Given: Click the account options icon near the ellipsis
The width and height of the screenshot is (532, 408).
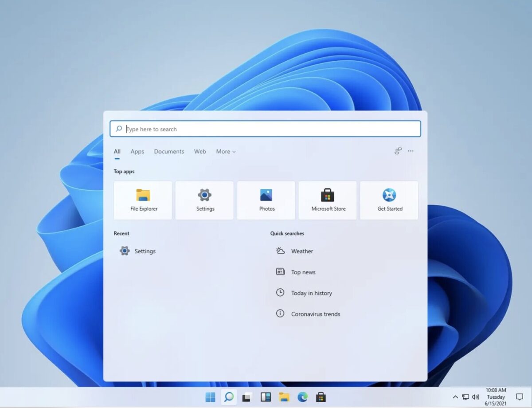Looking at the screenshot, I should tap(397, 151).
